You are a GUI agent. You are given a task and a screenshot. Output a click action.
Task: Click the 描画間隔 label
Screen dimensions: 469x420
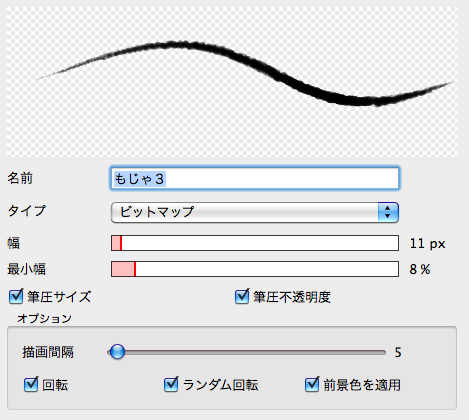(x=48, y=352)
